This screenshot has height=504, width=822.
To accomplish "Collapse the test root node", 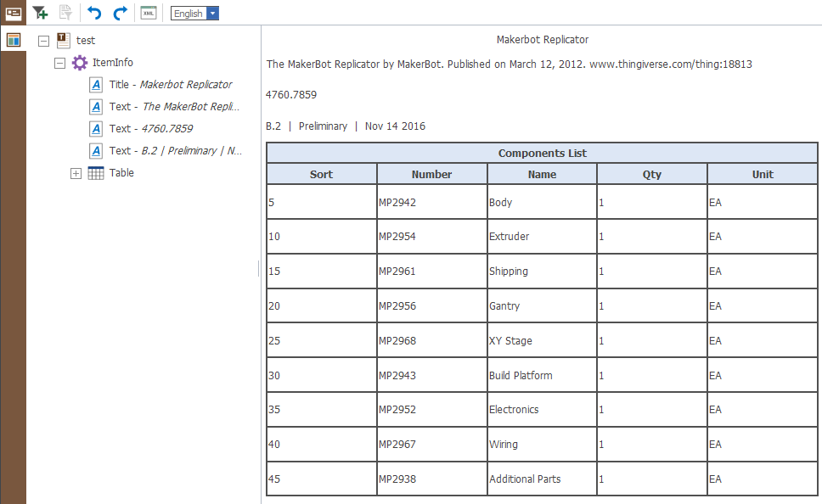I will (44, 41).
